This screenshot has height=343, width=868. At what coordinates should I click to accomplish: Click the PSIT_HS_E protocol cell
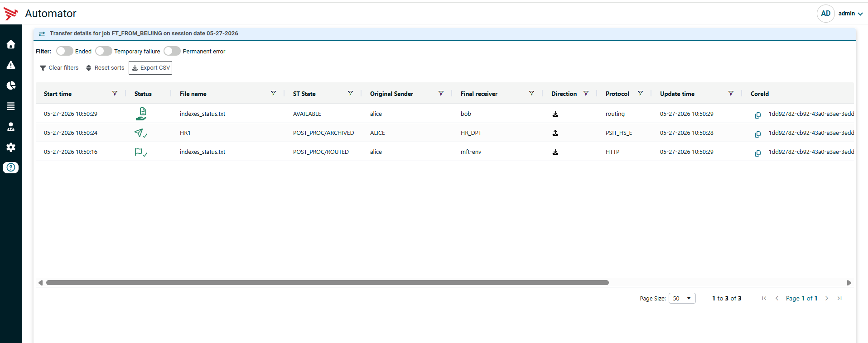point(619,133)
